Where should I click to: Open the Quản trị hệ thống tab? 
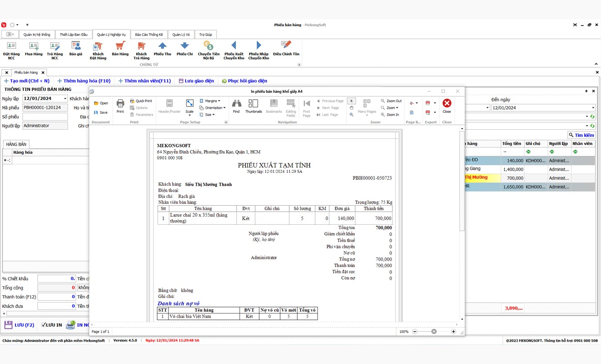[37, 35]
